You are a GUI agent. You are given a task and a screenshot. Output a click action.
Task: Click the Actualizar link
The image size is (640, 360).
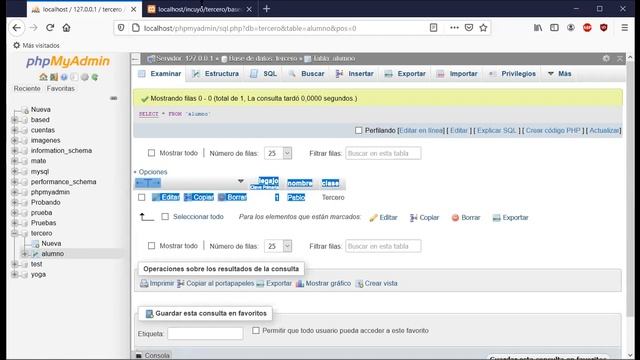pos(604,131)
